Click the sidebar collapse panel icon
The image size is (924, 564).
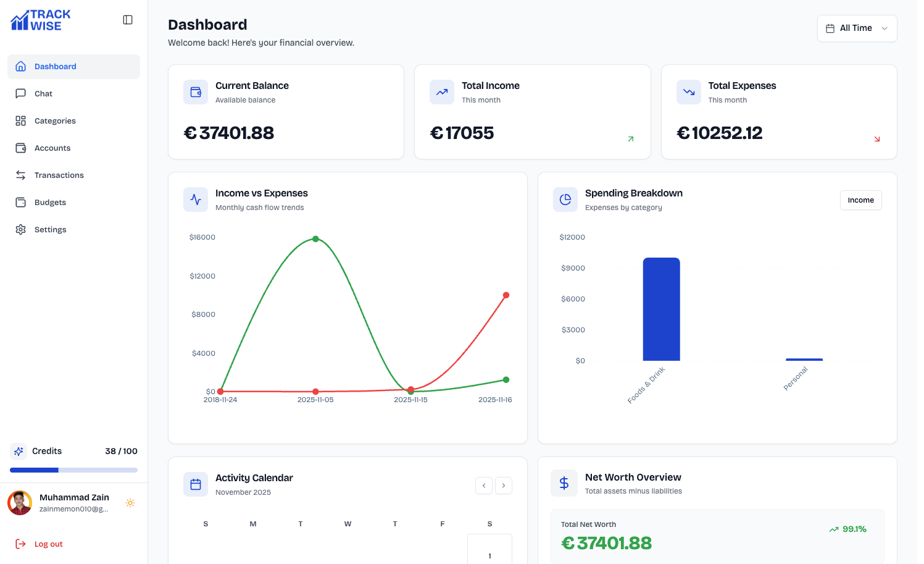pos(128,19)
